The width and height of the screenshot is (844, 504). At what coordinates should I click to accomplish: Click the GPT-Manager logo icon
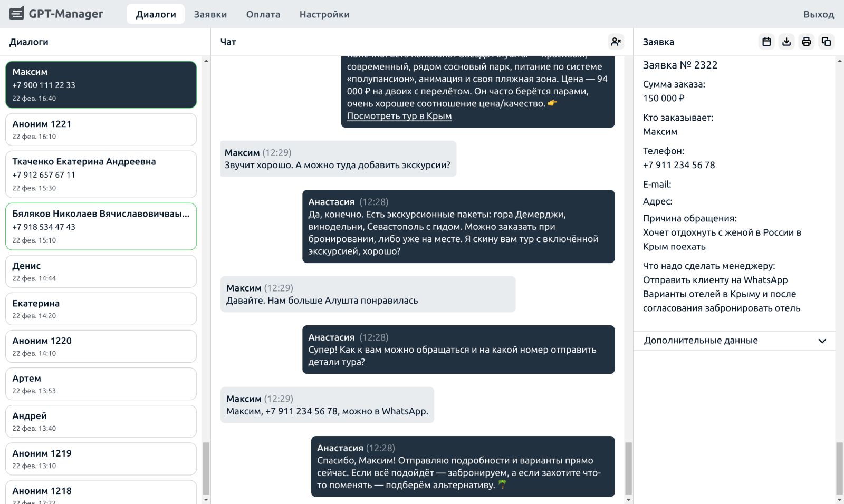pyautogui.click(x=17, y=14)
